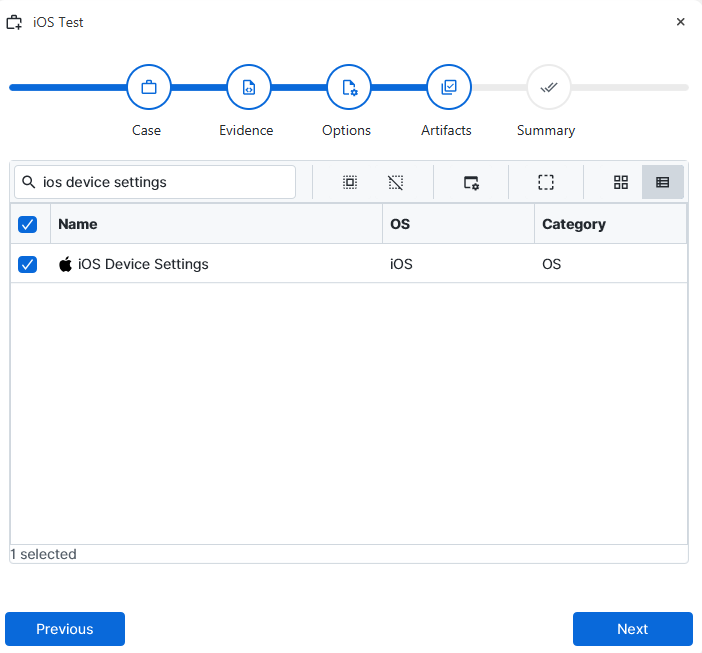
Task: Click the deselect all artifacts icon
Action: 396,182
